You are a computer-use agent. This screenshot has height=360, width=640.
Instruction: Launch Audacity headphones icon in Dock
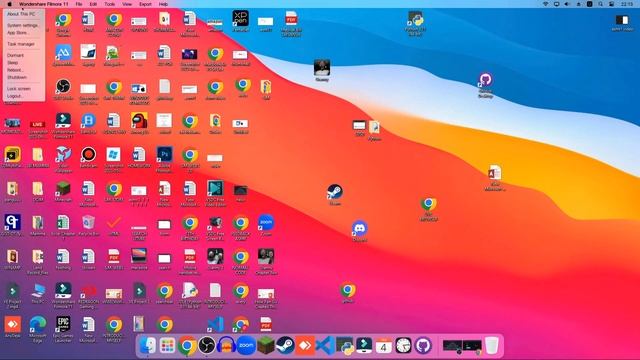pos(226,346)
